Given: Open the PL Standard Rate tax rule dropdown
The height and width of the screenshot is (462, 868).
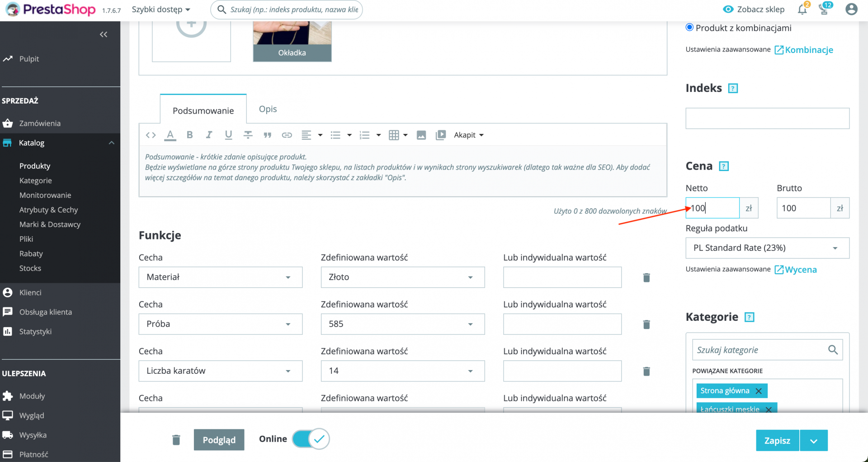Looking at the screenshot, I should click(x=767, y=248).
